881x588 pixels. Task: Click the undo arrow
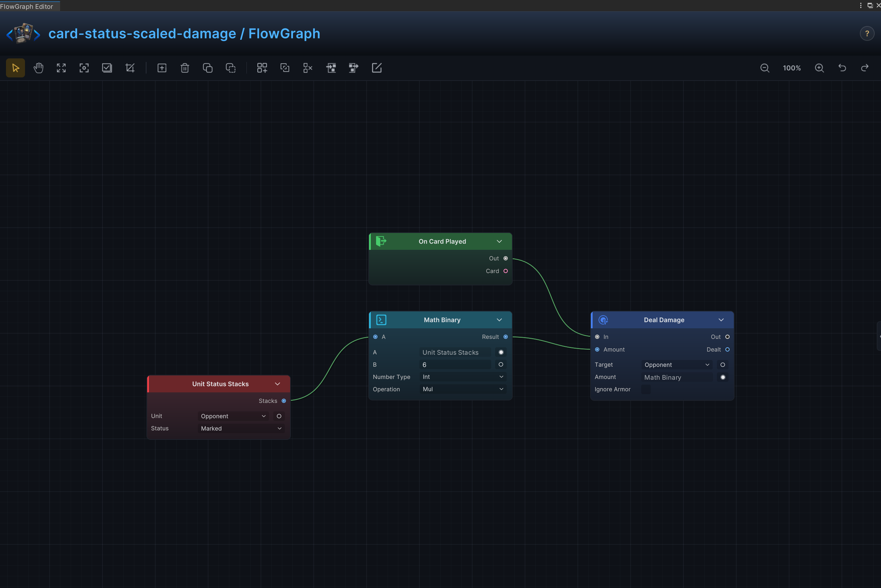click(842, 68)
